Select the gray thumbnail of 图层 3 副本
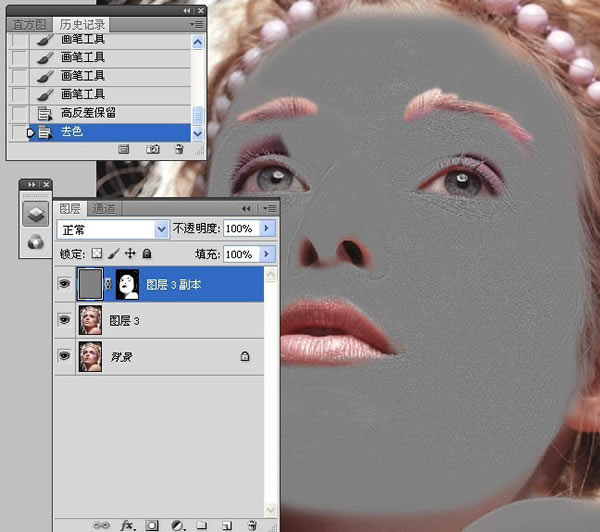The image size is (600, 532). pos(90,284)
